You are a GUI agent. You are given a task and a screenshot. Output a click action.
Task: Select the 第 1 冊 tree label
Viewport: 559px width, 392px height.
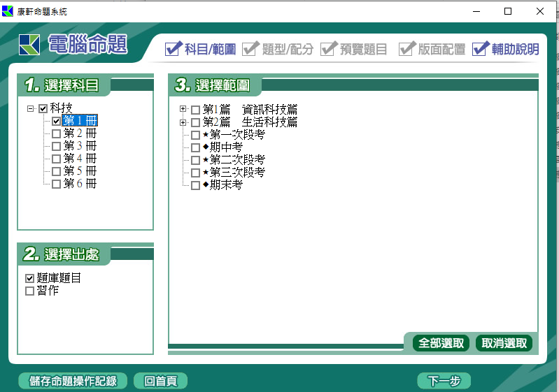click(80, 121)
